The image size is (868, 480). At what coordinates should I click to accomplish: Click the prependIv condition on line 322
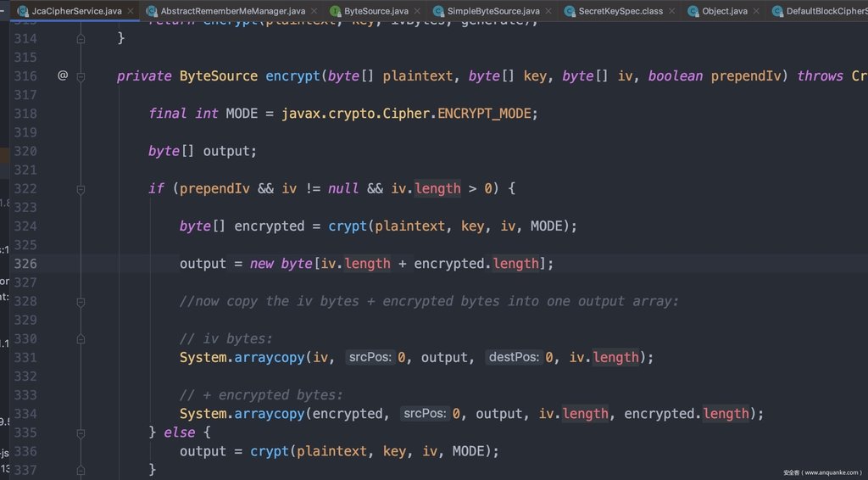(214, 189)
